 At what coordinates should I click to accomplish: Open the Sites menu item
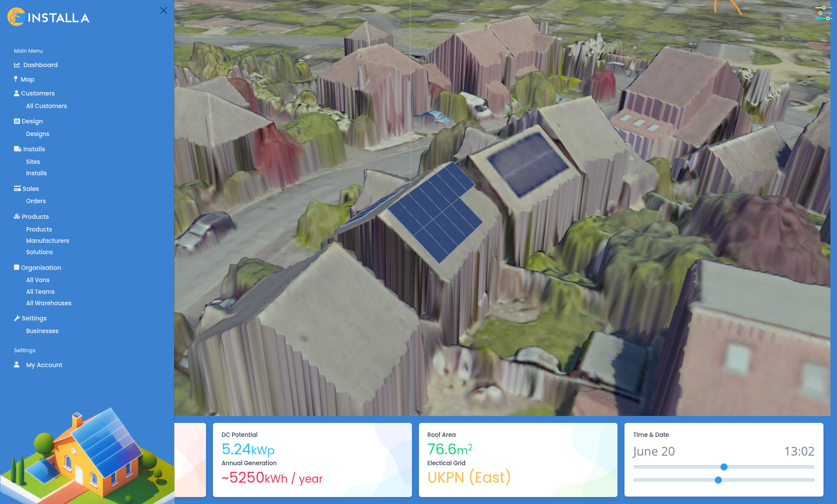tap(33, 162)
